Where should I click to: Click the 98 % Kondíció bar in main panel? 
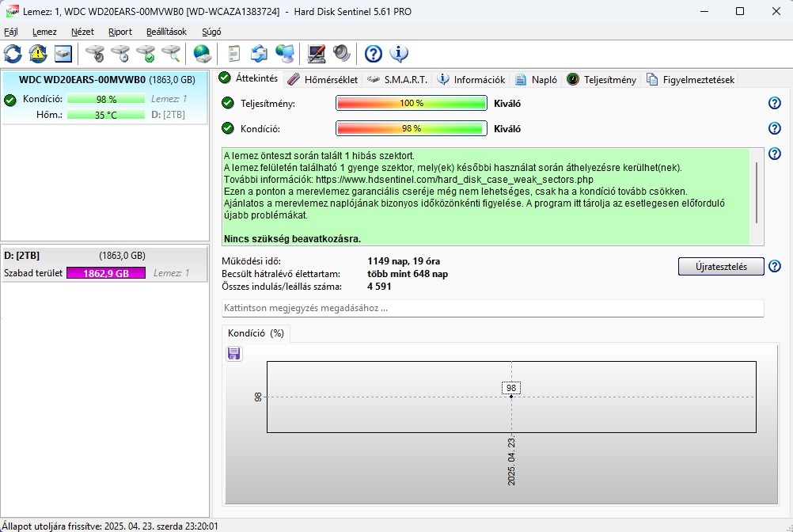coord(412,128)
